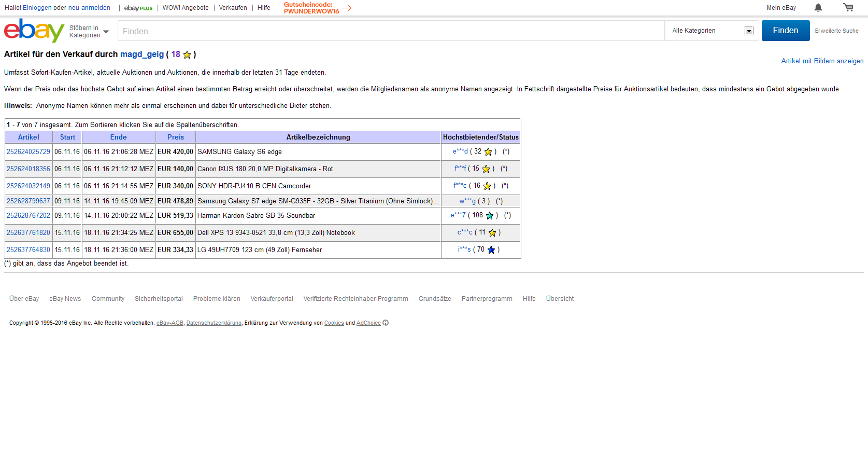The height and width of the screenshot is (471, 868).
Task: Click the blue Finden button
Action: (786, 31)
